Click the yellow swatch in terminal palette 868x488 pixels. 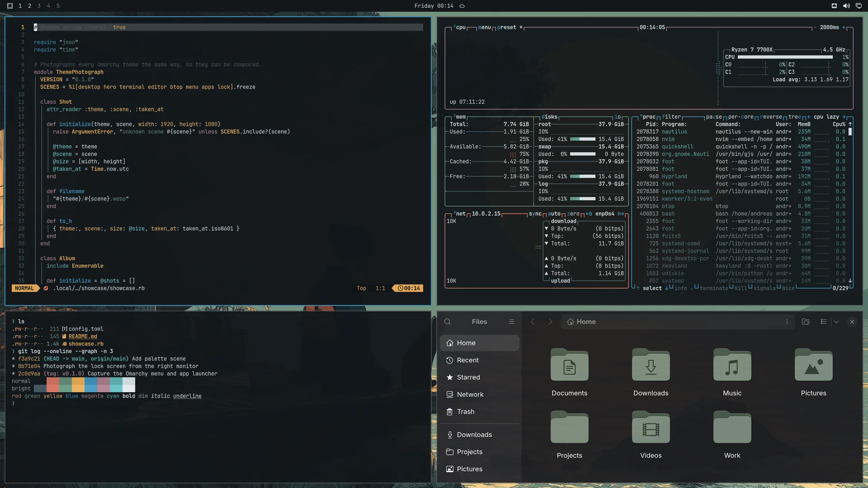(x=78, y=385)
